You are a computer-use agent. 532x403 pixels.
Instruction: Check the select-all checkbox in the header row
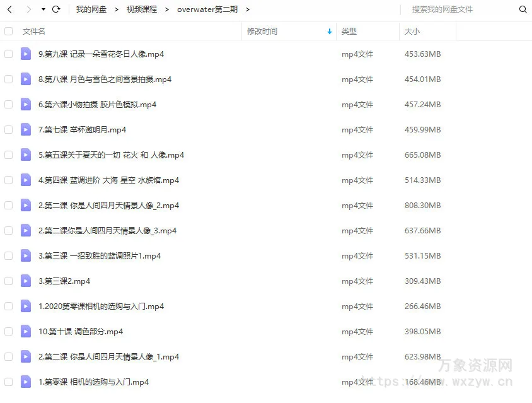(8, 30)
